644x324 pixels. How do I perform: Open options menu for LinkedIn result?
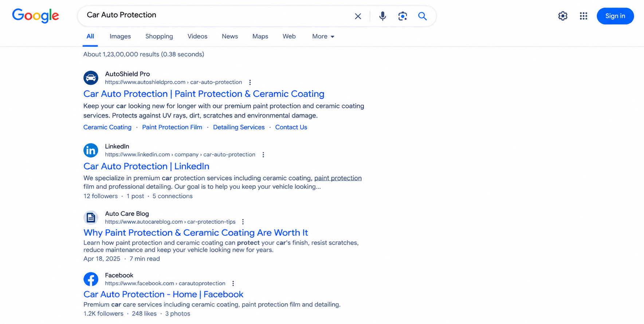pyautogui.click(x=263, y=155)
